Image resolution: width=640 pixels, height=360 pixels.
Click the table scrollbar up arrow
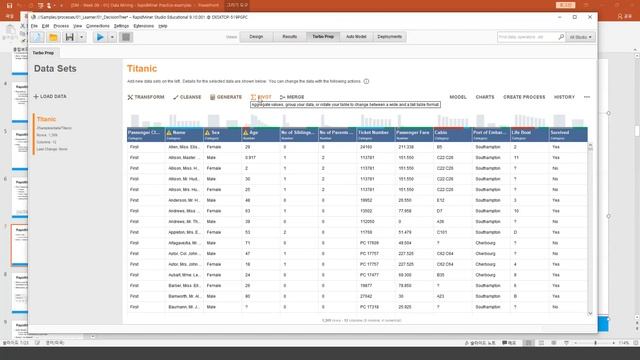[x=590, y=145]
